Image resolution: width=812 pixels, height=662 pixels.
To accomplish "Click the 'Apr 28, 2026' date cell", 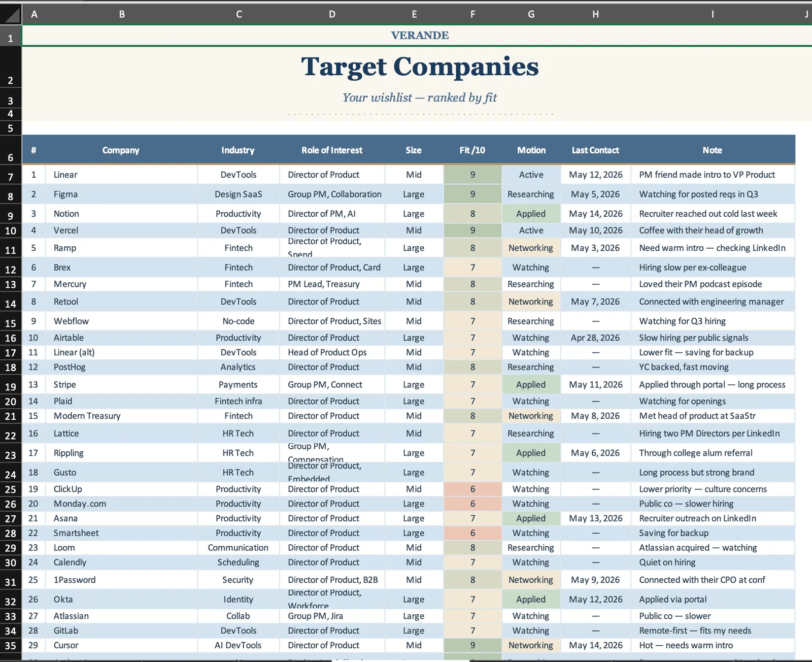I will [x=595, y=338].
